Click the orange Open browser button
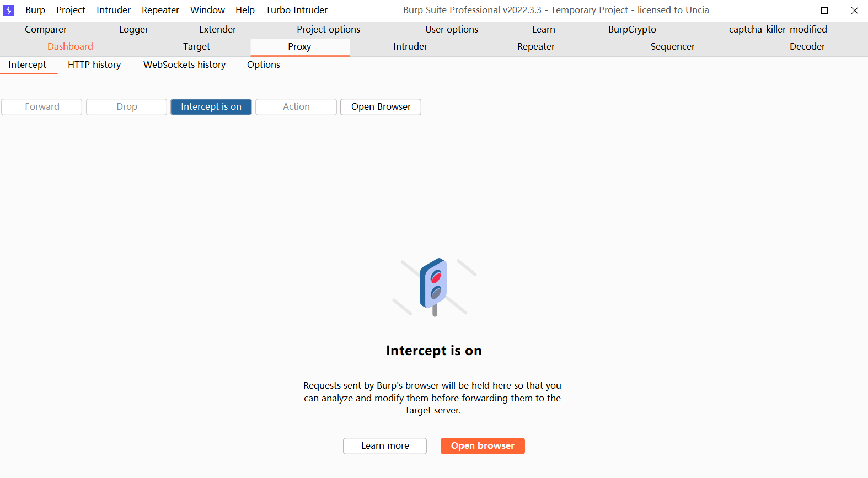This screenshot has height=478, width=868. [483, 445]
